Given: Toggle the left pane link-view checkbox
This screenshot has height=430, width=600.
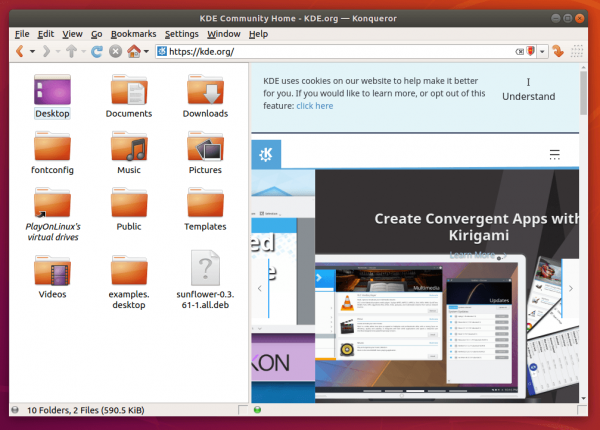Looking at the screenshot, I should coord(243,410).
